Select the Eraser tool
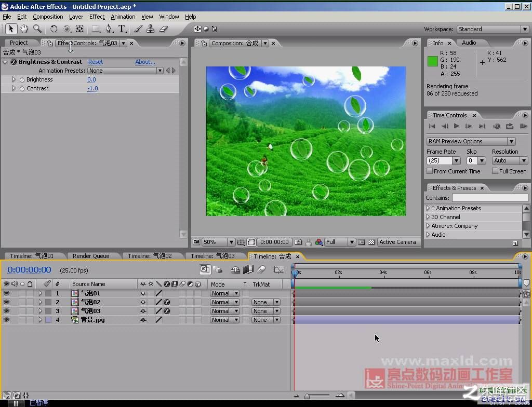The height and width of the screenshot is (407, 532). (164, 29)
